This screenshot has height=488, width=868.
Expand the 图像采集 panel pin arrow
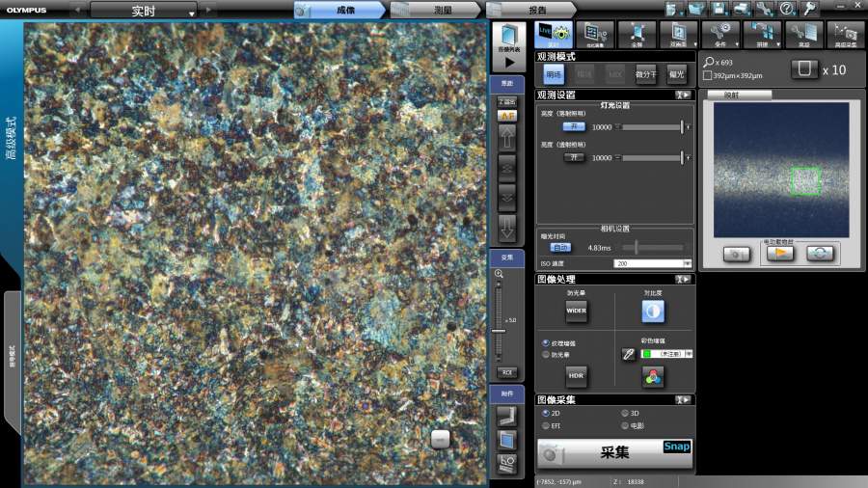[683, 399]
